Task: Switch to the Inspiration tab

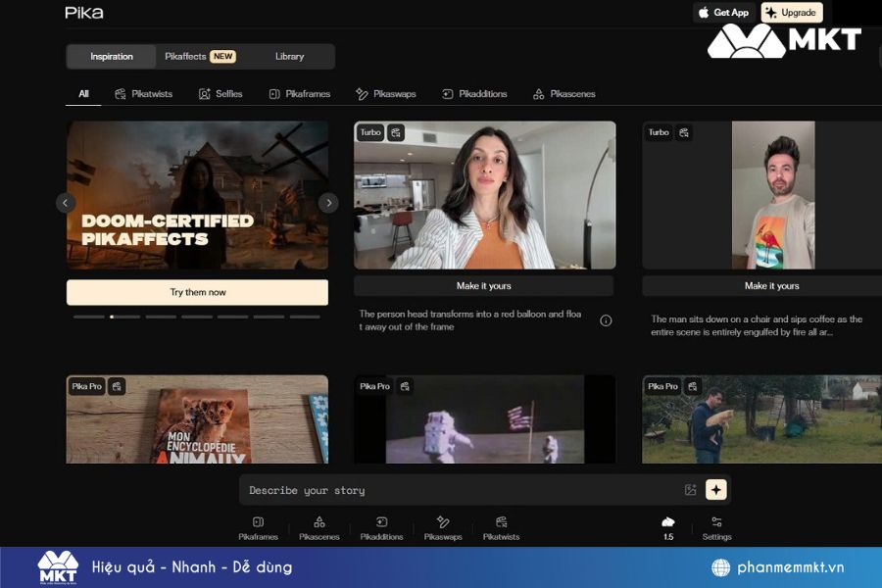Action: (112, 56)
